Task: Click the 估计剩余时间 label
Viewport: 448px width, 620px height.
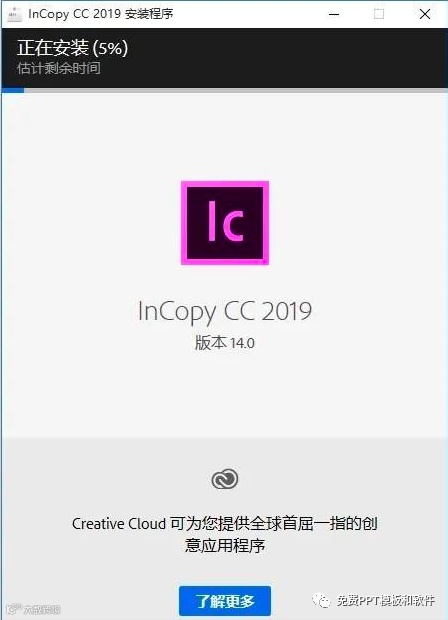Action: coord(59,68)
